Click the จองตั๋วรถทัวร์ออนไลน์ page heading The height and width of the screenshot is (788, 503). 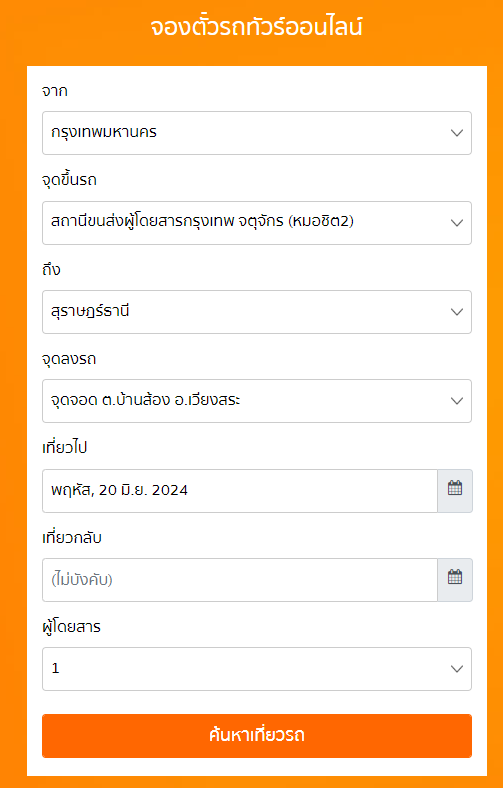(256, 27)
